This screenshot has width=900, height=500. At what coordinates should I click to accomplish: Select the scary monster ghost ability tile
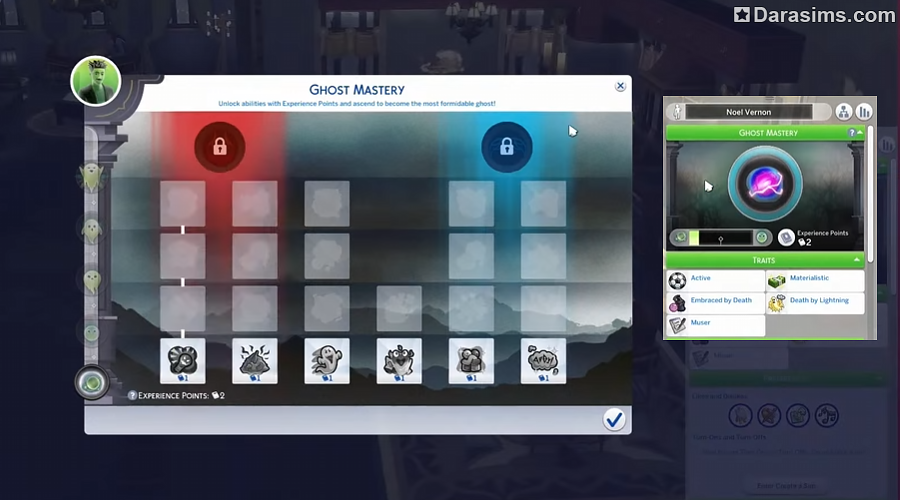[x=399, y=361]
